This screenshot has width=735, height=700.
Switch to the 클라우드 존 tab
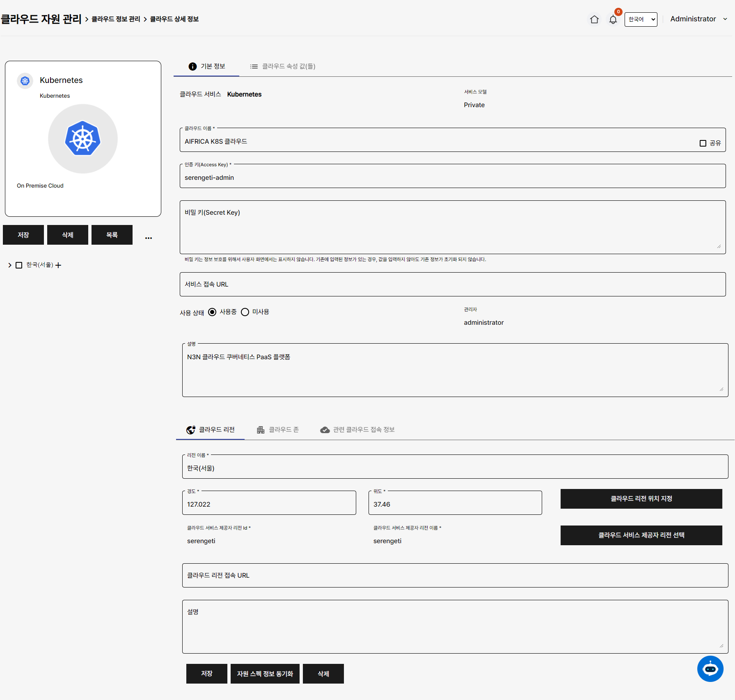click(278, 429)
